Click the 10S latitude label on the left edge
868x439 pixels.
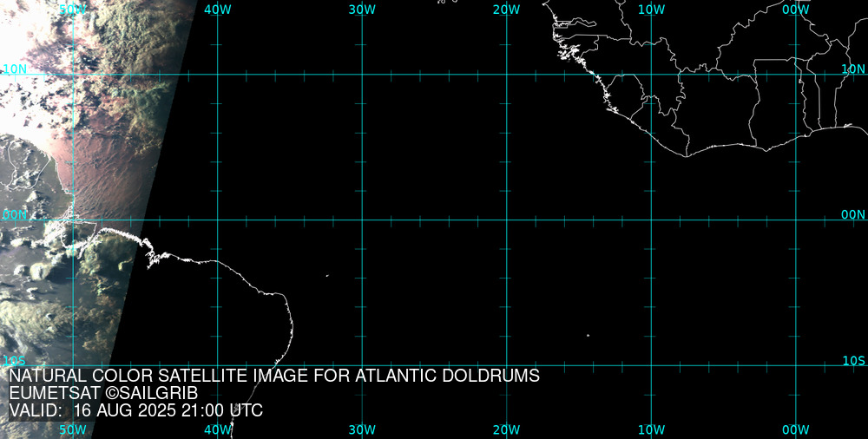tap(15, 361)
